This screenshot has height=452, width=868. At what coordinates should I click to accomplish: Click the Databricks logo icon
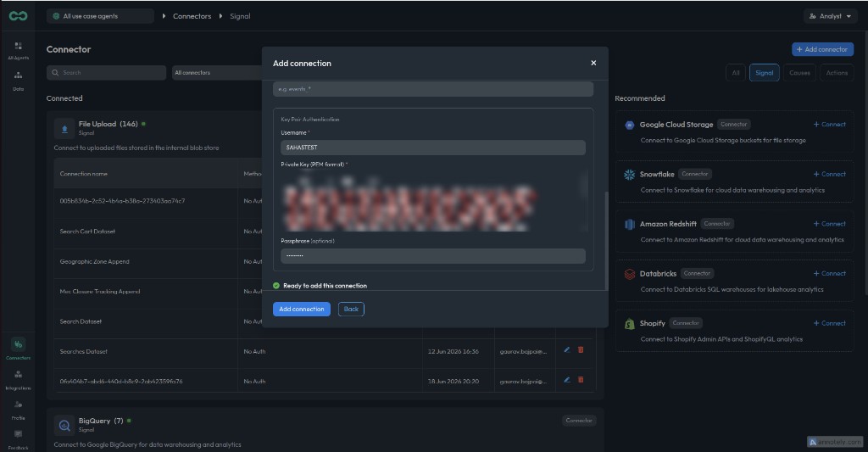pos(630,274)
